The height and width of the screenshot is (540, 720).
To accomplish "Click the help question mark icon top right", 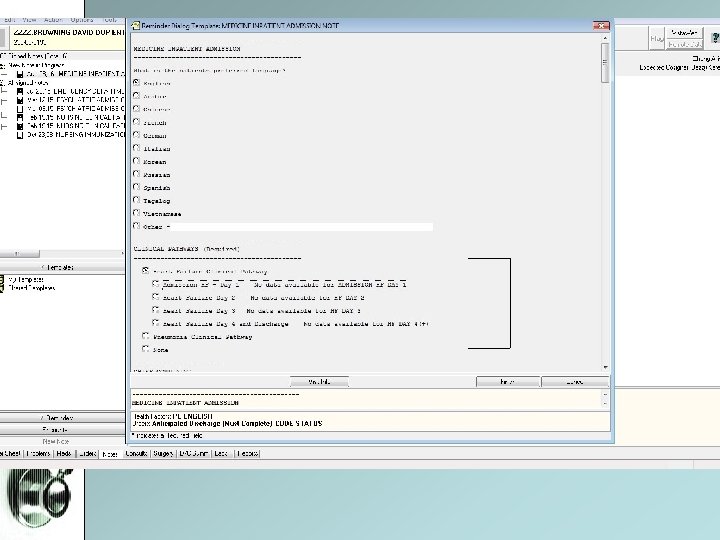I will (715, 38).
